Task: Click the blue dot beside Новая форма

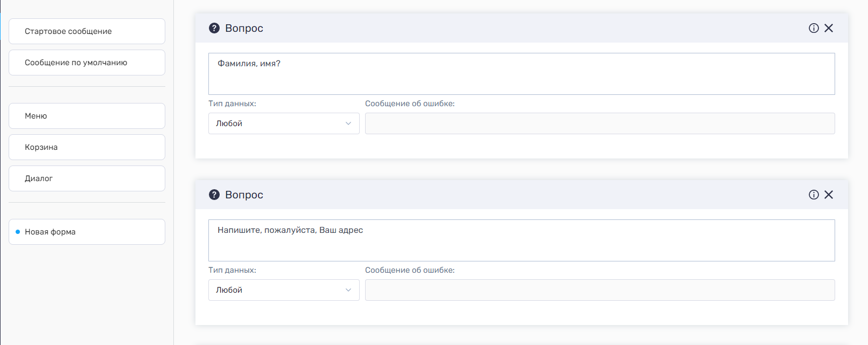Action: (18, 232)
